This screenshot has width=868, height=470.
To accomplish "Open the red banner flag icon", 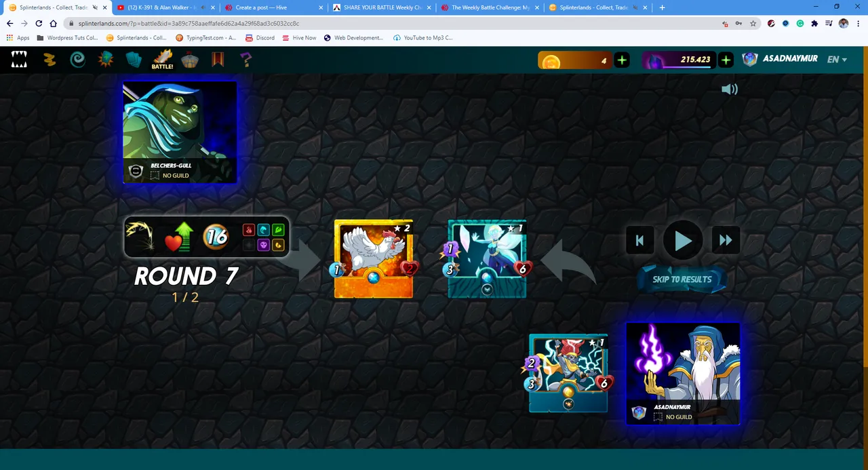I will click(218, 60).
